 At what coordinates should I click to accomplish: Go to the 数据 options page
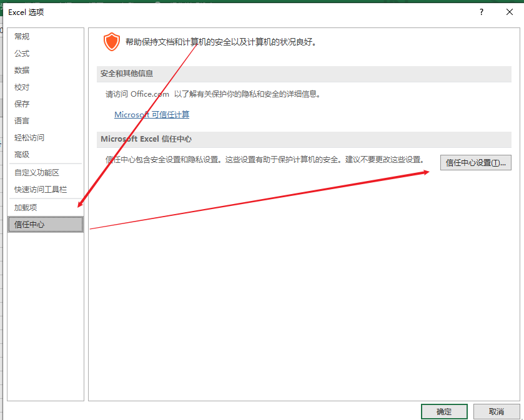point(45,70)
